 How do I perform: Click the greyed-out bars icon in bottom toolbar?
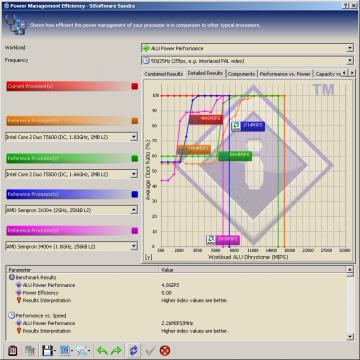click(x=30, y=351)
